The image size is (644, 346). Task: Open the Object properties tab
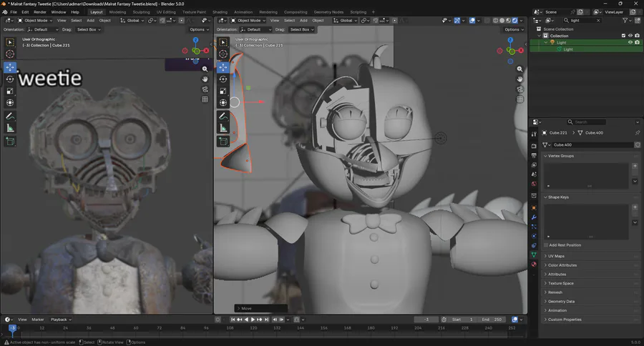click(534, 208)
